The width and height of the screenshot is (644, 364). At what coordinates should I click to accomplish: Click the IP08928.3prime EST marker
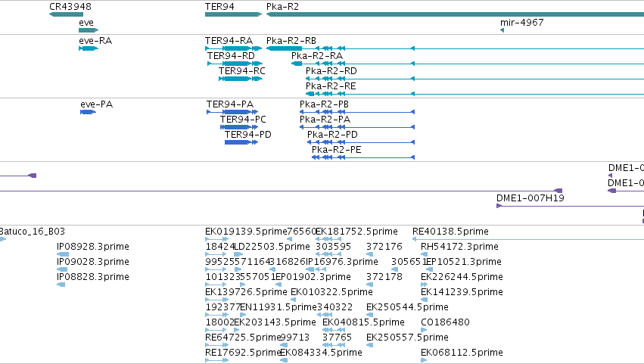tap(63, 254)
